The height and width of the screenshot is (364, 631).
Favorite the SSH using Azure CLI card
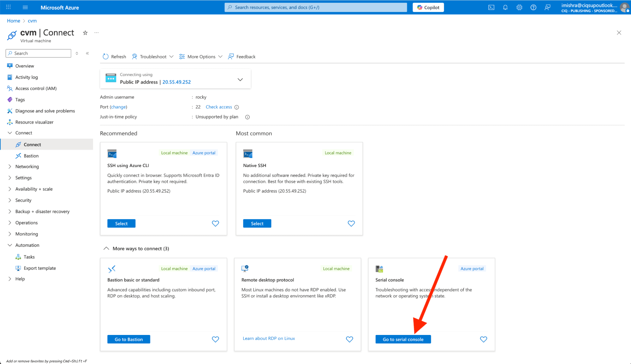215,224
